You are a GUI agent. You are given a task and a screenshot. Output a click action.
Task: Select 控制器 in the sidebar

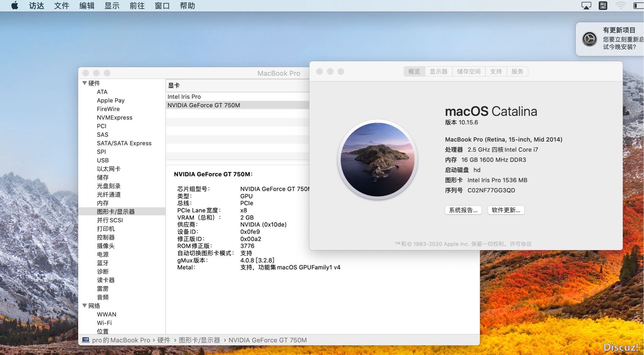click(106, 237)
